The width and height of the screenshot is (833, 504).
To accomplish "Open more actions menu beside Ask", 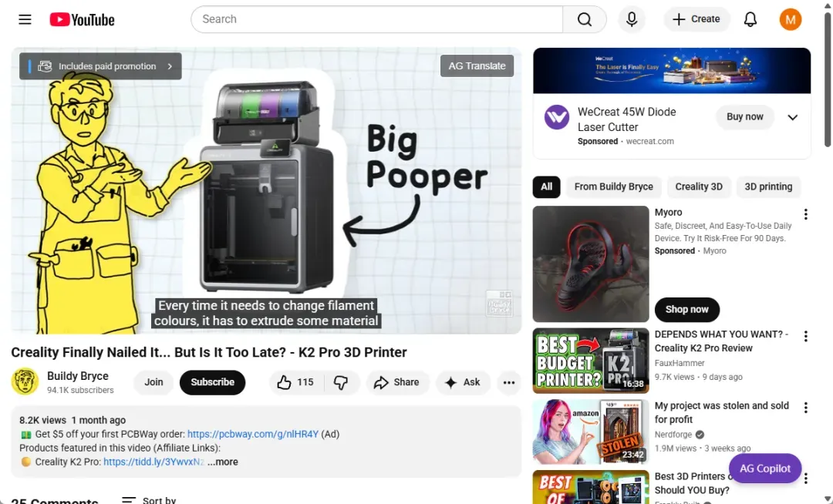I will coord(509,382).
